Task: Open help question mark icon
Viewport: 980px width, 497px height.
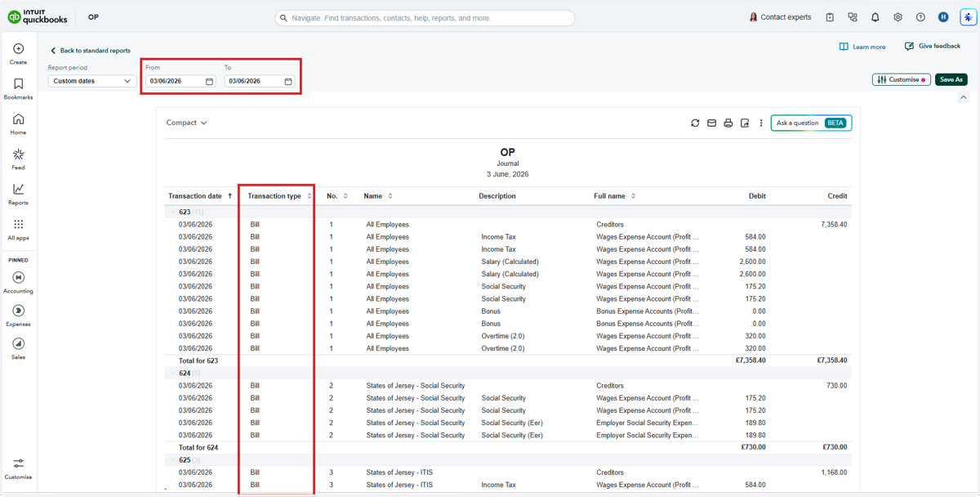Action: point(920,17)
